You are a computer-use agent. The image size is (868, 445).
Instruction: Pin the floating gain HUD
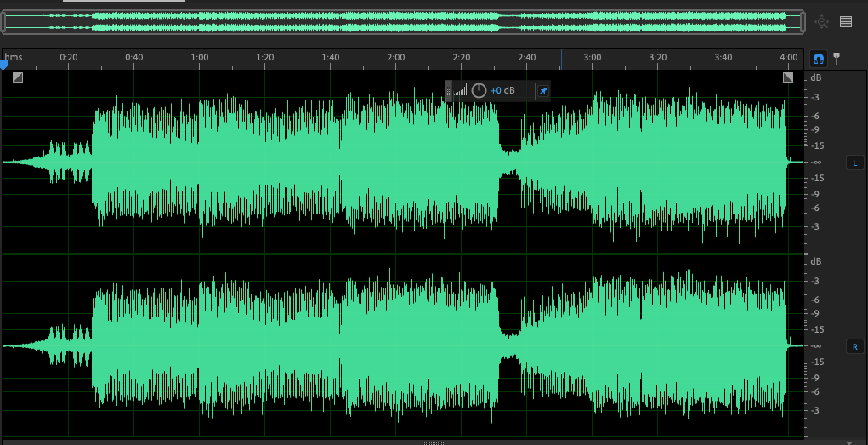point(542,91)
